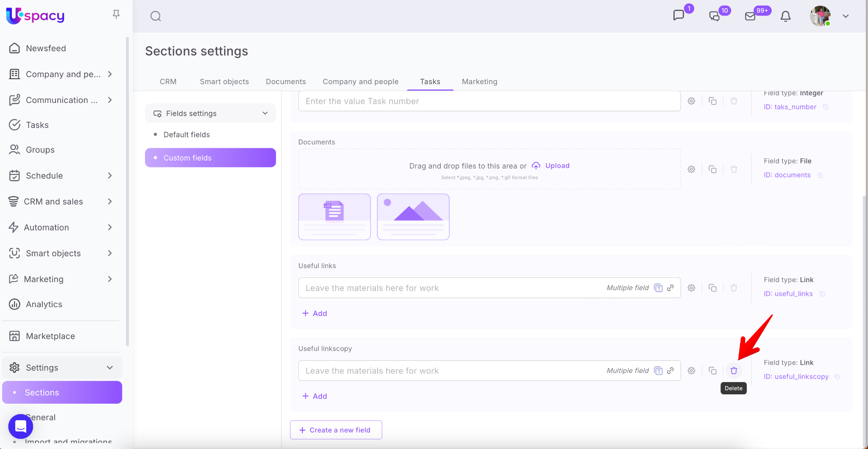Click the search magnifier icon in header
Viewport: 868px width, 449px height.
point(156,16)
